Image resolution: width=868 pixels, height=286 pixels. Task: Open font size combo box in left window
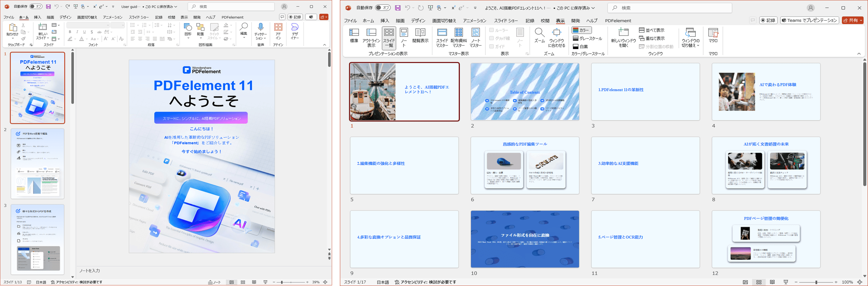pos(118,25)
